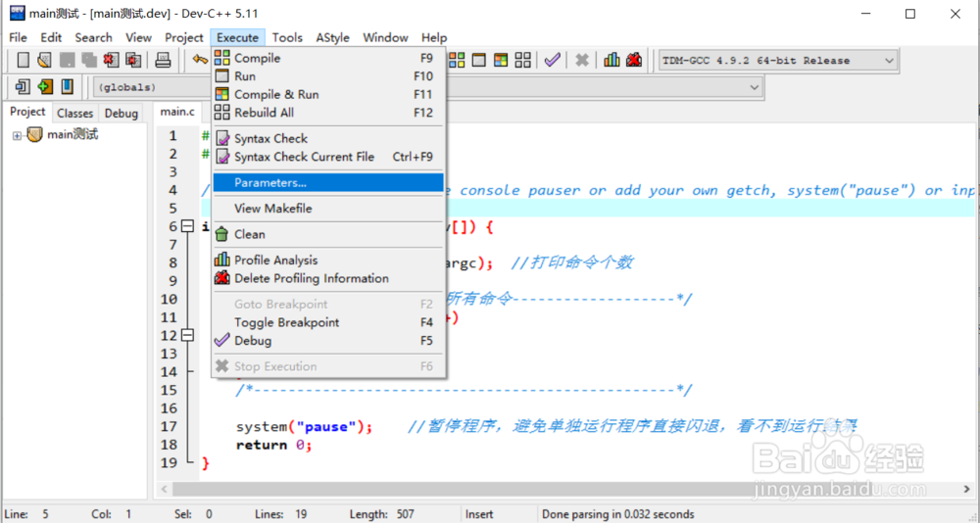Click Insert mode indicator in status bar
The height and width of the screenshot is (523, 980).
[479, 514]
